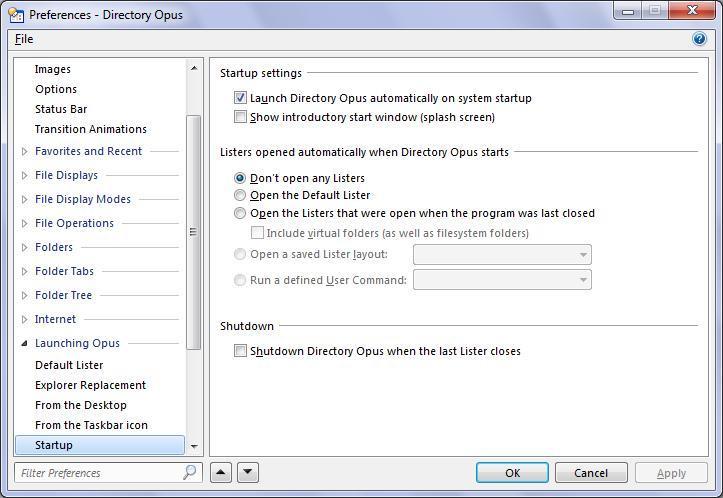This screenshot has height=498, width=723.
Task: Click the Apply button
Action: tap(671, 473)
